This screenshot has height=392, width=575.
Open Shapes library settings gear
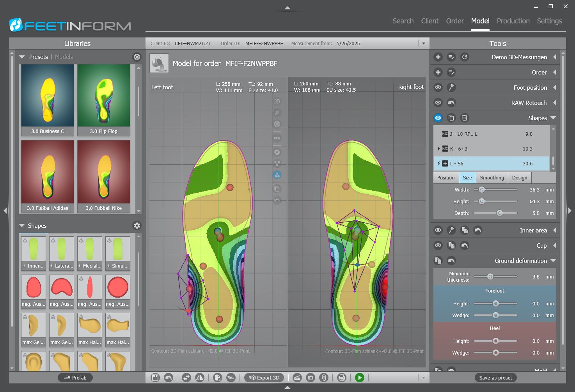point(137,225)
